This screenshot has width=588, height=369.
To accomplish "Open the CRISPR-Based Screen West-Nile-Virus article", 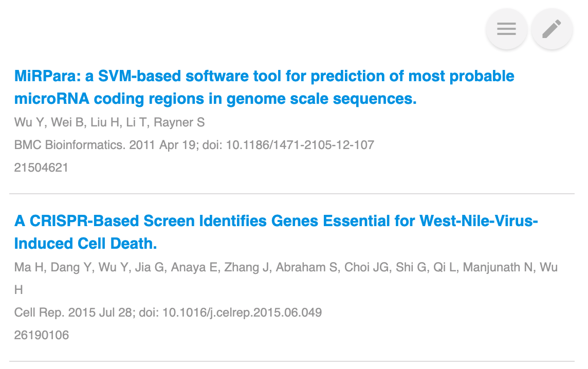I will pos(276,232).
